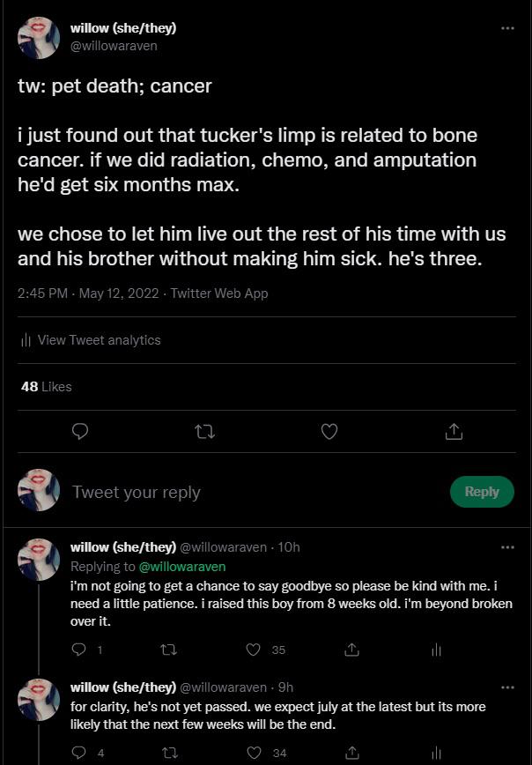View analytics icon on the 10h reply

(436, 650)
